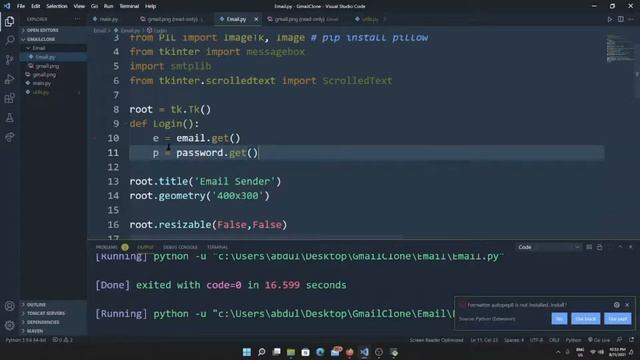Click Go Live in status bar
640x360 pixels.
(599, 340)
